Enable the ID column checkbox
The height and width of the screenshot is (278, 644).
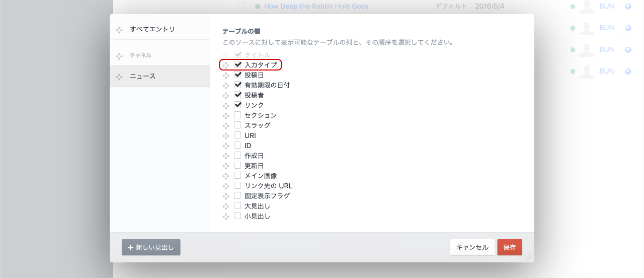(x=237, y=145)
